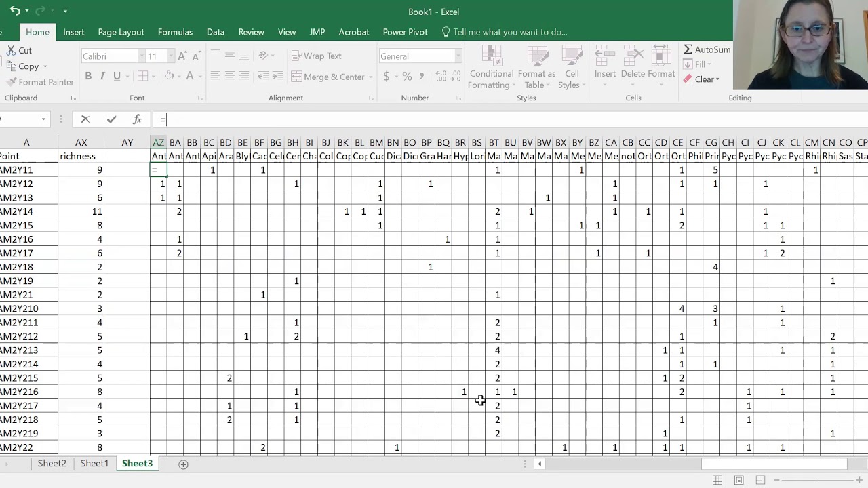Click the Orientation text angle icon
The height and width of the screenshot is (488, 868).
264,56
